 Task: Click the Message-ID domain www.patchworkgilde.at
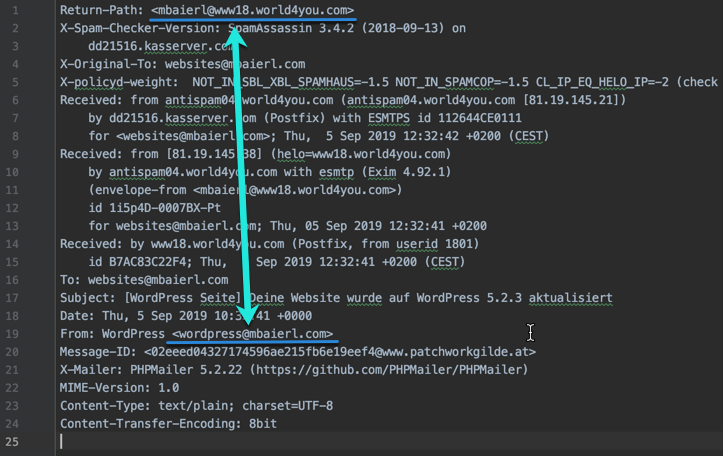coord(456,352)
